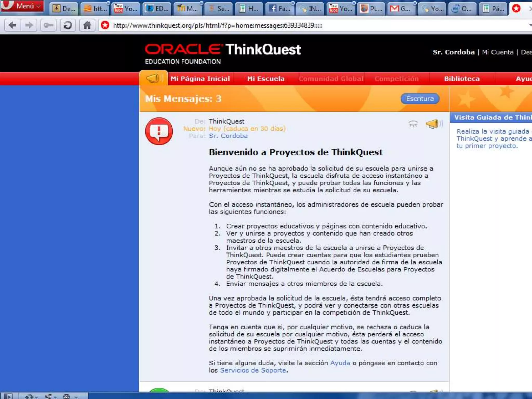The width and height of the screenshot is (532, 399).
Task: Switch to the Gmail browser tab
Action: pyautogui.click(x=401, y=9)
